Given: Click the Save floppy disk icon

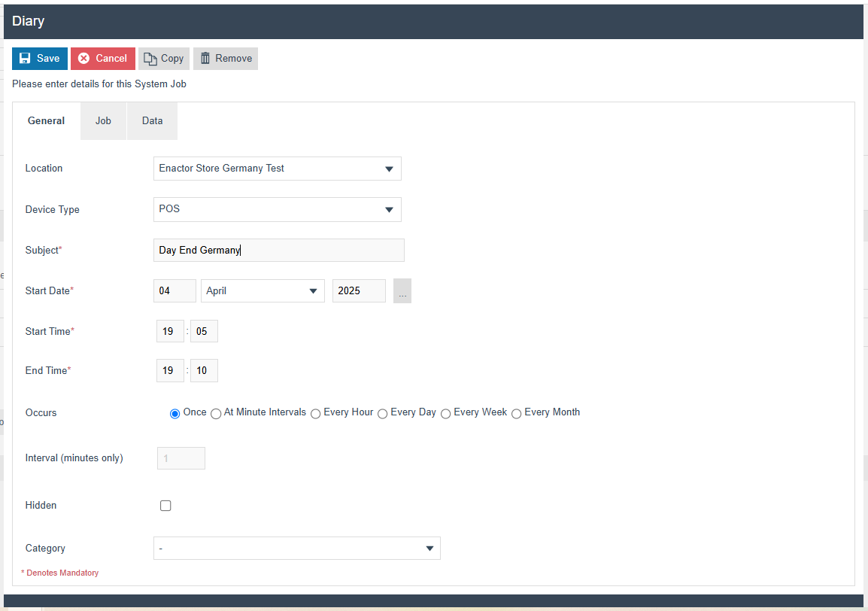Looking at the screenshot, I should coord(25,59).
